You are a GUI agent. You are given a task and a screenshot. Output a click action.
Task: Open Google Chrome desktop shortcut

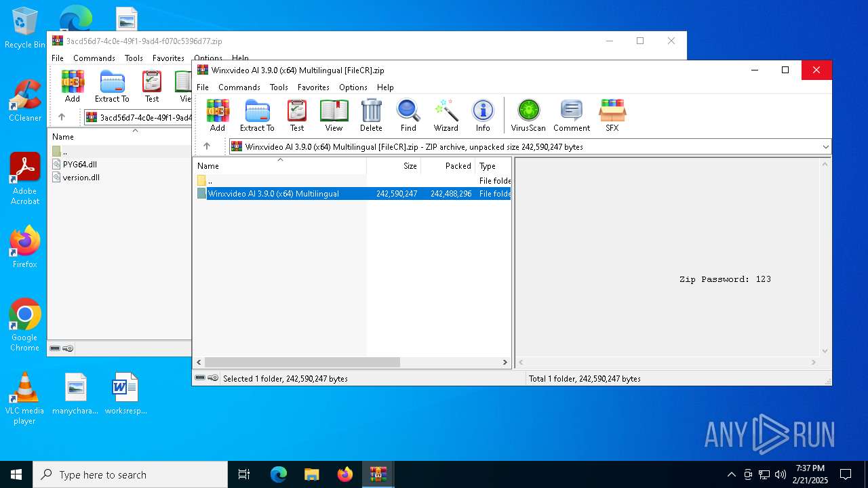tap(24, 325)
